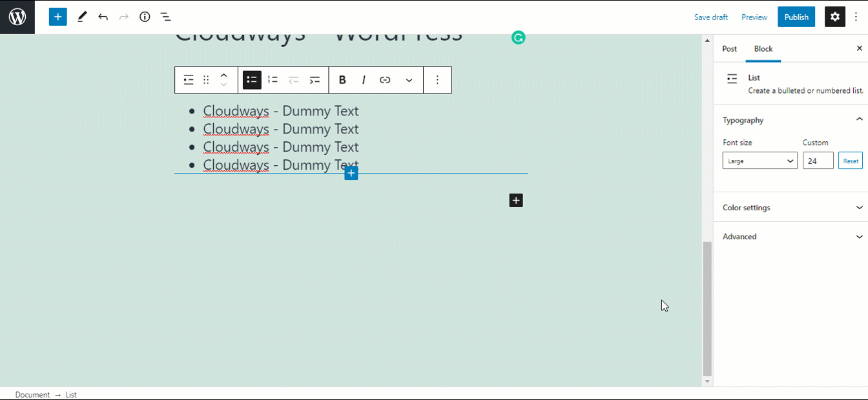The image size is (868, 400).
Task: Click the Preview button
Action: point(754,17)
